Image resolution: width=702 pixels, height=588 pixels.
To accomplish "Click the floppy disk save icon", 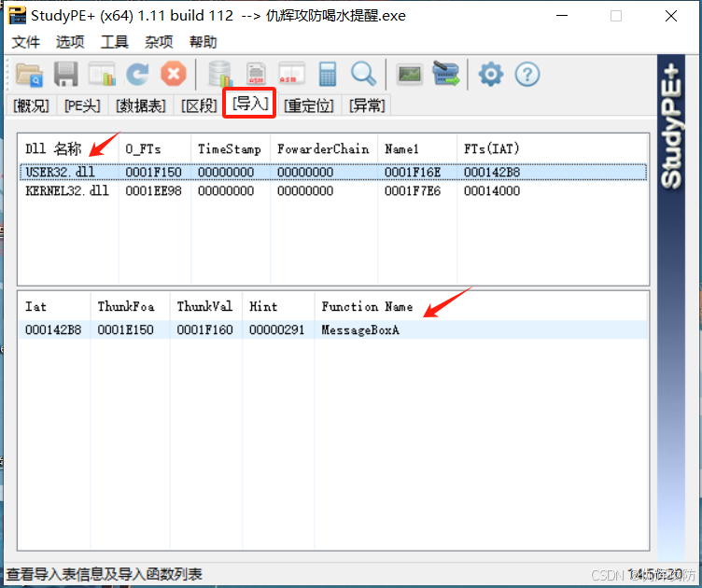I will coord(66,75).
